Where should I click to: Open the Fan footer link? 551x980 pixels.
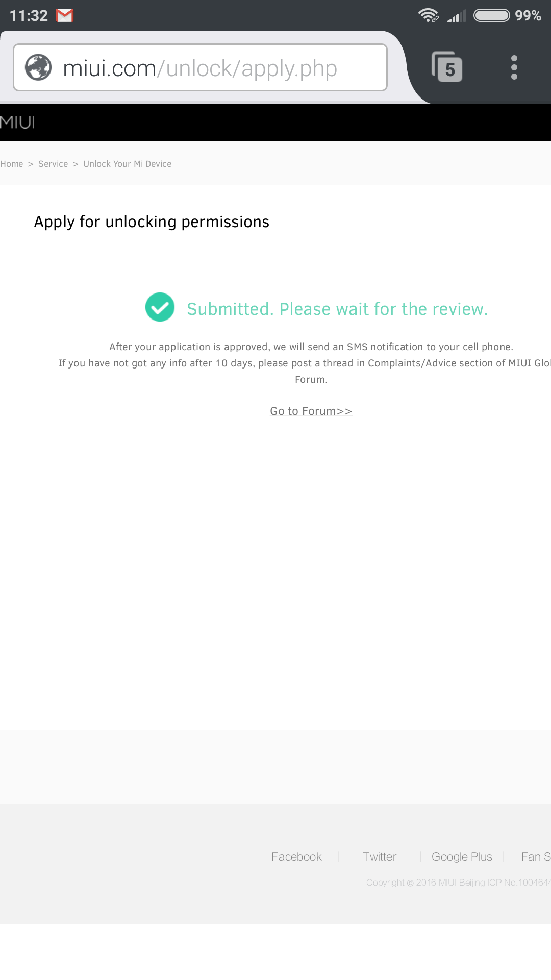[536, 857]
